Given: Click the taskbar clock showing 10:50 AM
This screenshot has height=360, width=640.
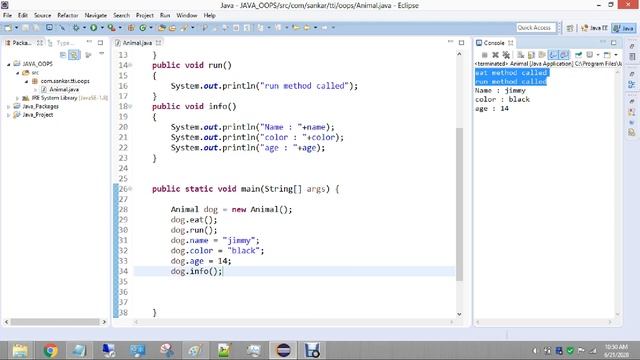Looking at the screenshot, I should (x=616, y=351).
